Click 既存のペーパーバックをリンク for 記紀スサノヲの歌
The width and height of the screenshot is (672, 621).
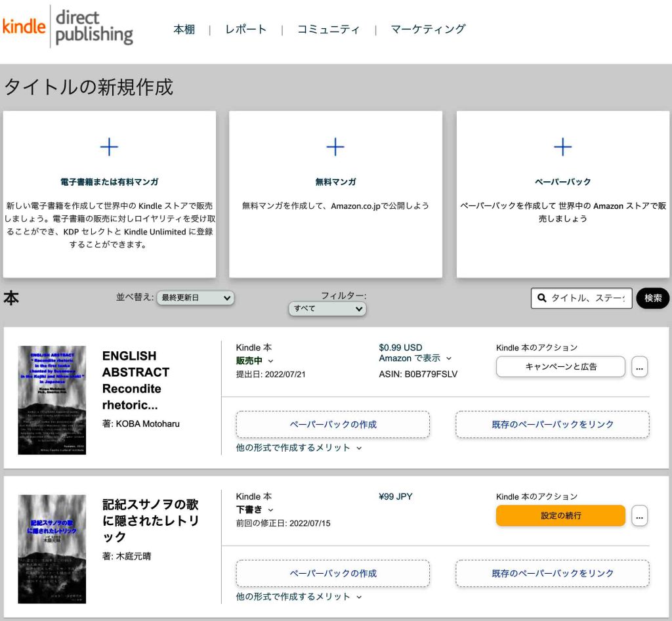click(553, 574)
